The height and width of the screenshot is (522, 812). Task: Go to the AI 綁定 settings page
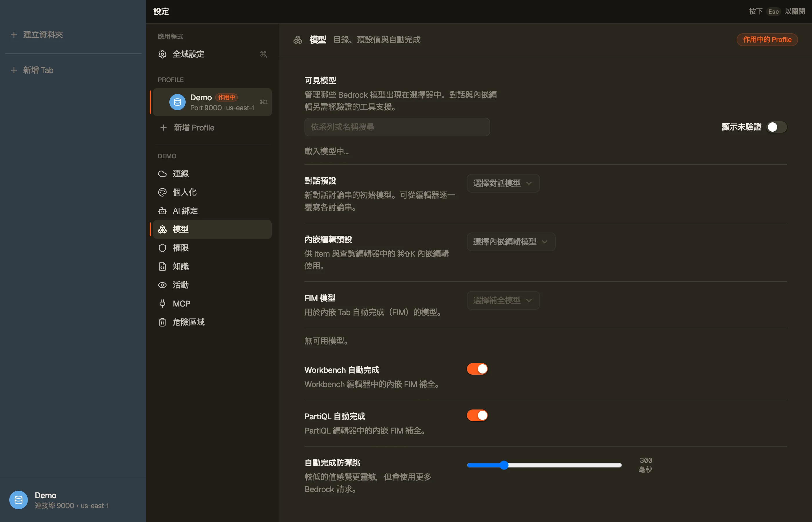tap(212, 211)
